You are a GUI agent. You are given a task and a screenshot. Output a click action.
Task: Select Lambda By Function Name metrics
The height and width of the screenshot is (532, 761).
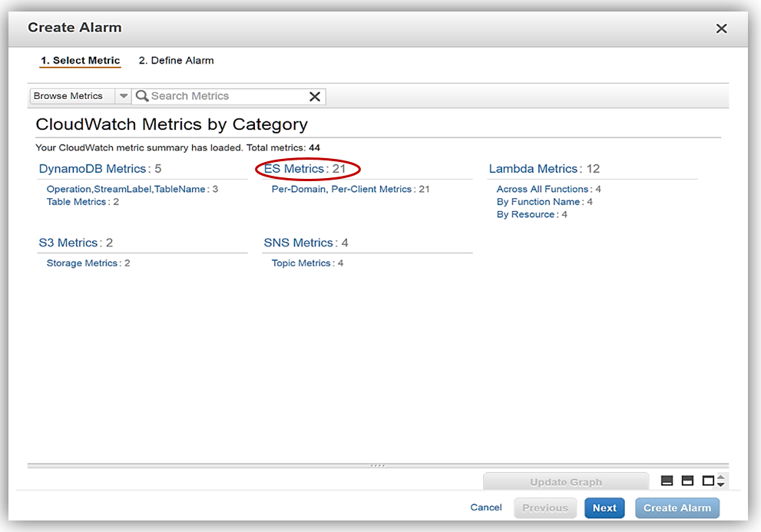point(538,202)
